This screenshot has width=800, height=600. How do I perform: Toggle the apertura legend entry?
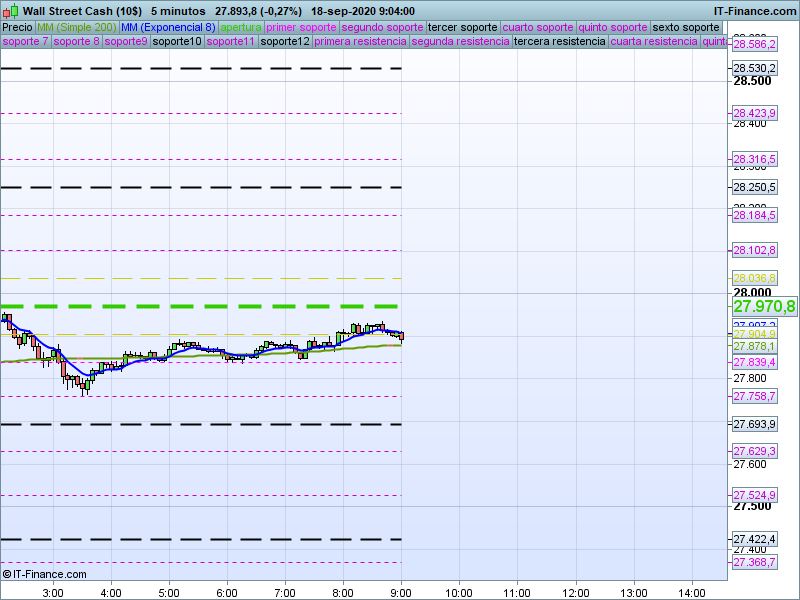coord(240,27)
